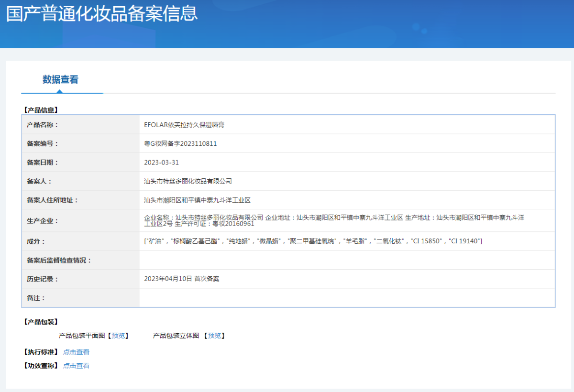
Task: Select the page title 国产普通化妆品备案信息
Action: pos(102,13)
